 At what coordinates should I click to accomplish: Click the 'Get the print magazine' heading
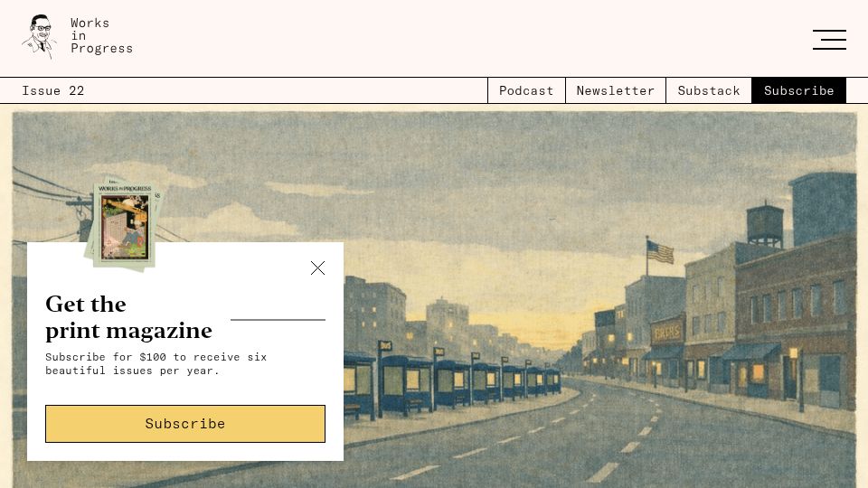click(128, 317)
